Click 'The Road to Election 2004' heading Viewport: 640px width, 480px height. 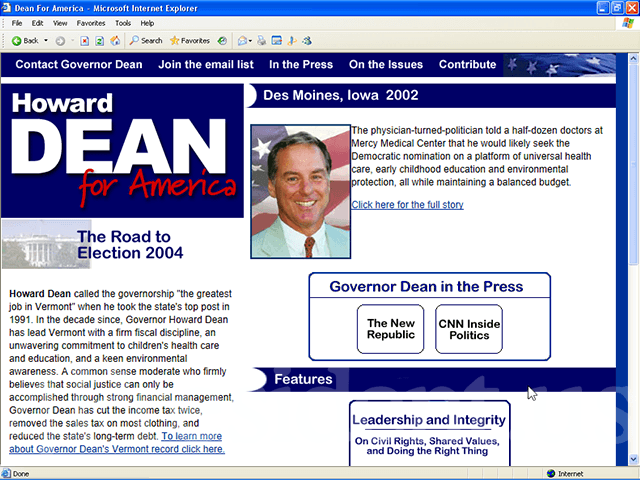[130, 244]
